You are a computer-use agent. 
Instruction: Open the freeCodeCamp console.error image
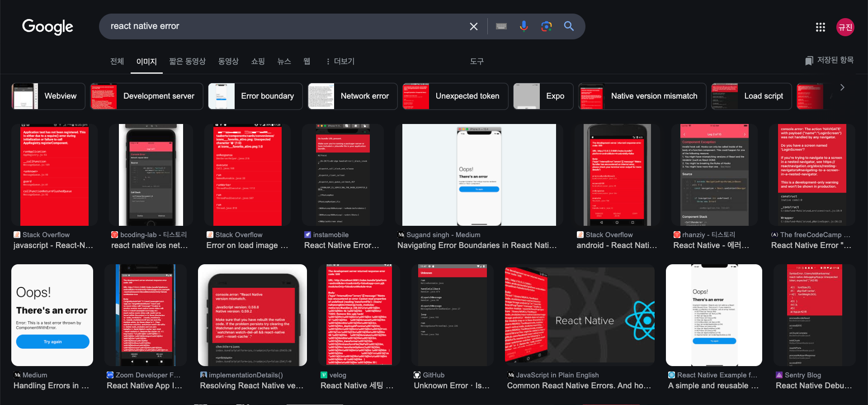coord(812,175)
